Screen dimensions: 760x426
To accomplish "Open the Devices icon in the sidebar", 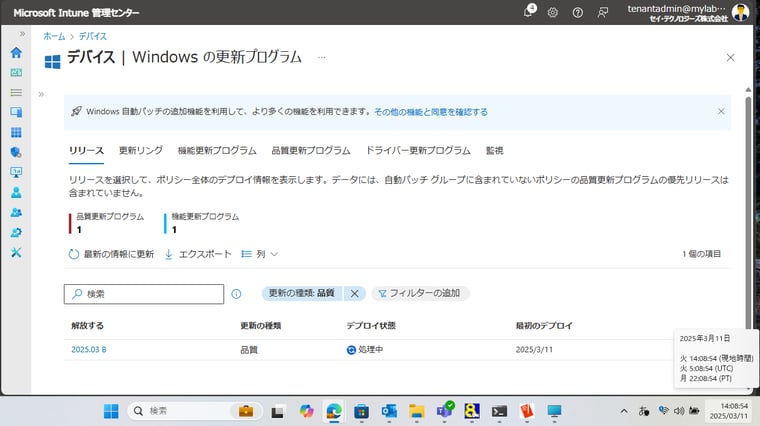I will tap(16, 112).
